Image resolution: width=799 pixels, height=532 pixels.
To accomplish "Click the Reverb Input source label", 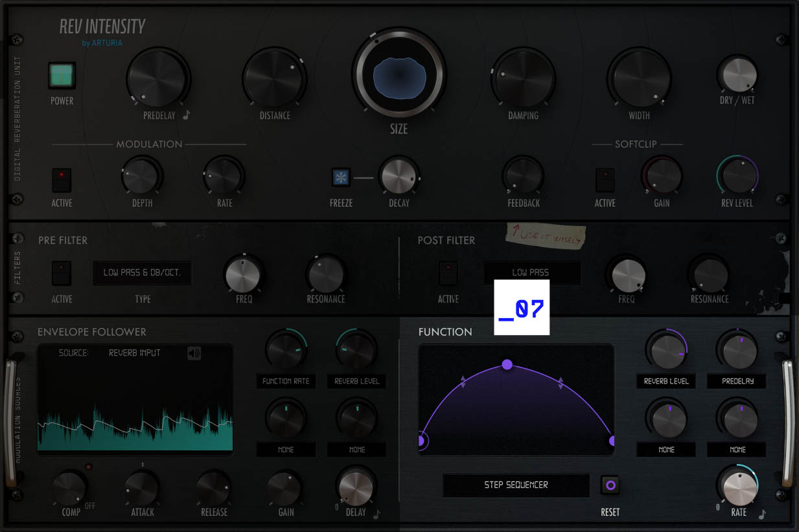I will 134,353.
